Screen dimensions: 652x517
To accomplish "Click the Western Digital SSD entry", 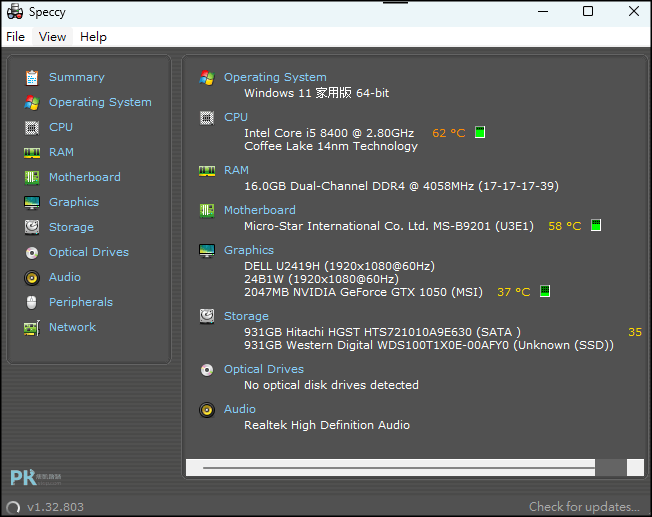I will coord(429,345).
